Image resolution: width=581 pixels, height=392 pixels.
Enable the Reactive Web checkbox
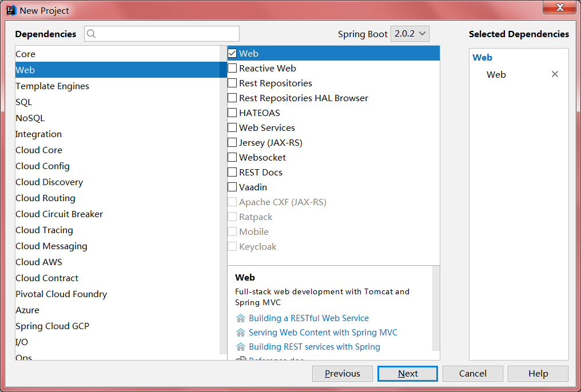pyautogui.click(x=232, y=68)
